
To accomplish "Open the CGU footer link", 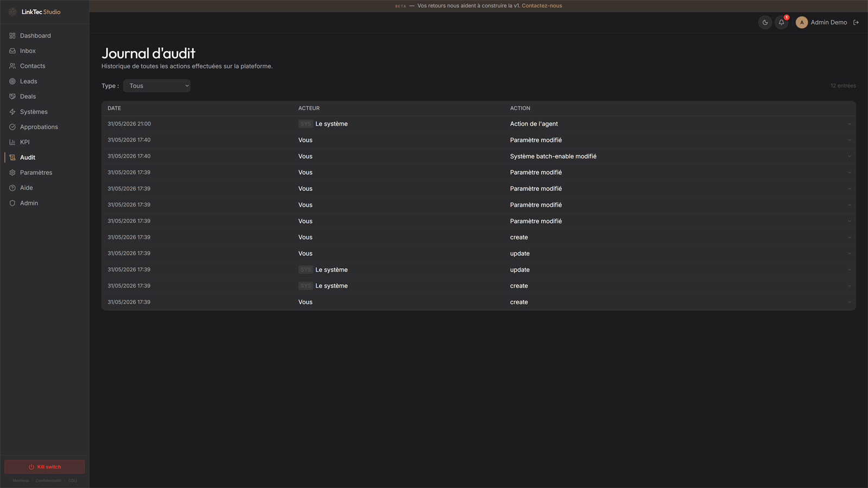I will tap(72, 480).
